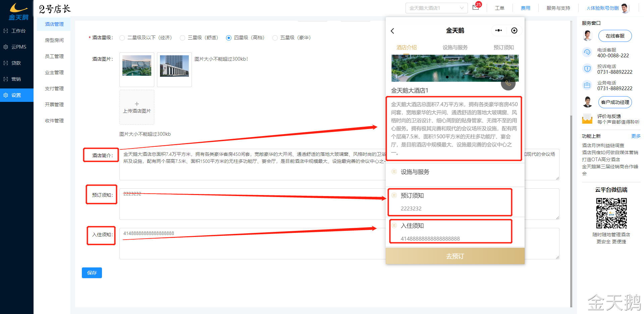Switch to 设施与服务 tab in preview
Image resolution: width=644 pixels, height=314 pixels.
455,48
